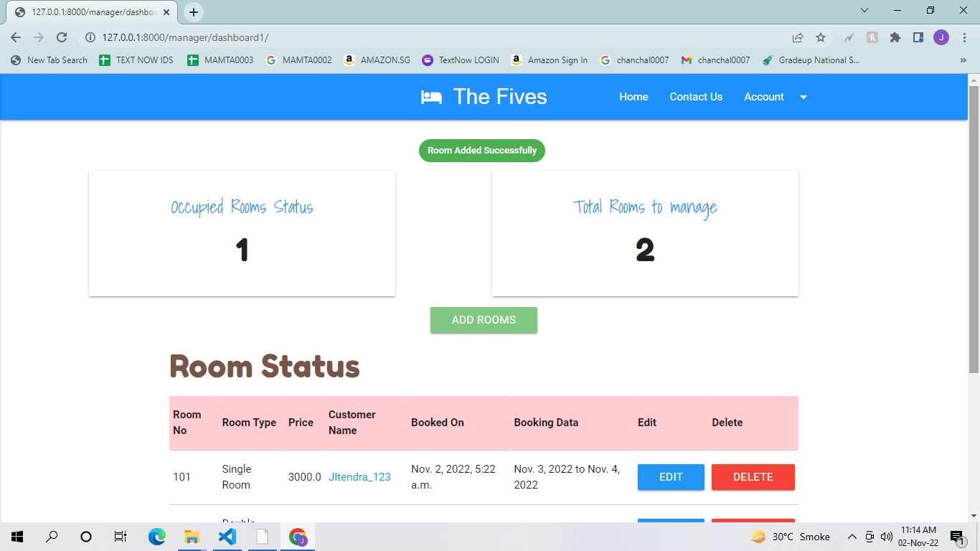Select Home in the navigation bar
Viewport: 980px width, 551px height.
[633, 97]
